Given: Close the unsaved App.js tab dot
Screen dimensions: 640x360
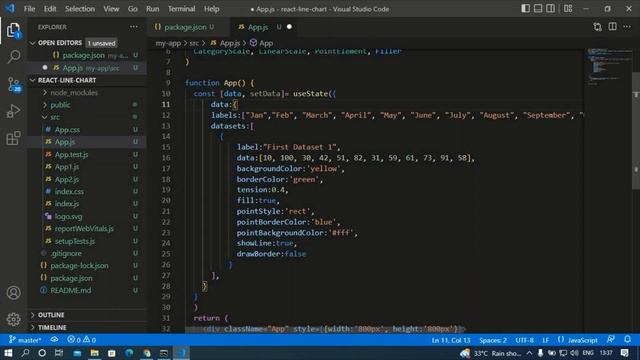Looking at the screenshot, I should (289, 27).
